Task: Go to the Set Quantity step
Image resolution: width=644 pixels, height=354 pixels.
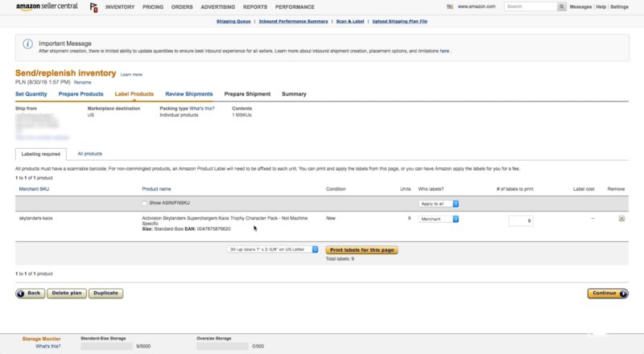Action: point(31,94)
